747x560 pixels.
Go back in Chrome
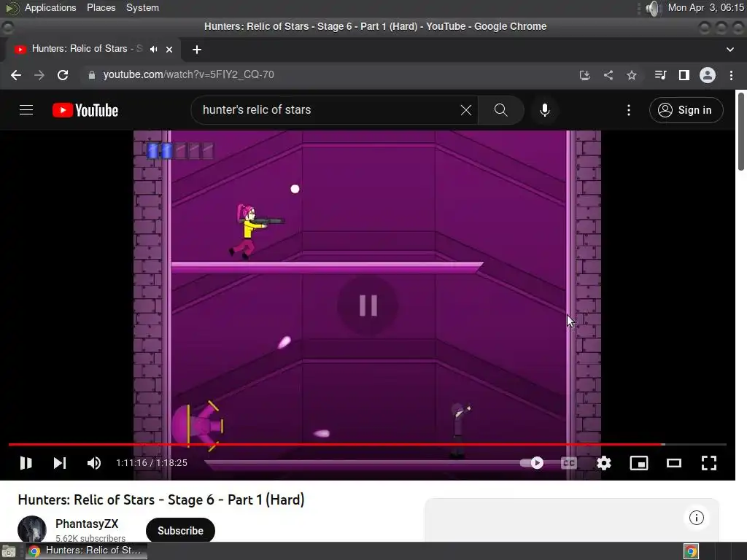tap(16, 75)
